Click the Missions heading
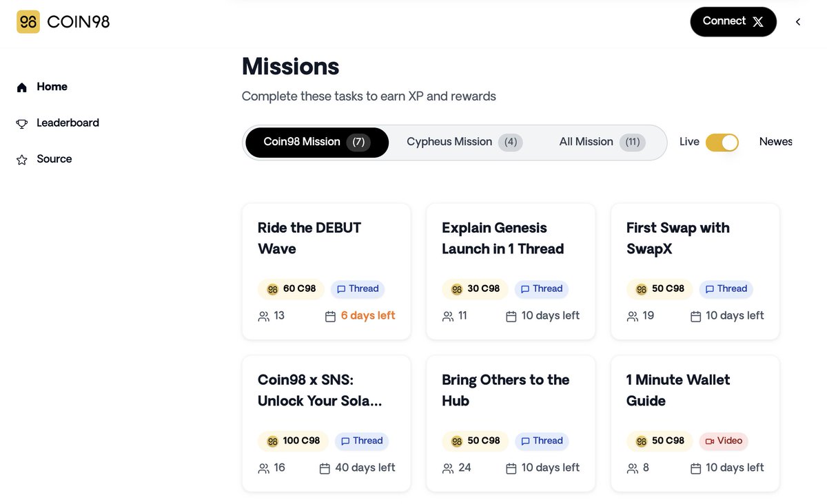Screen dimensions: 827x504 pyautogui.click(x=291, y=67)
